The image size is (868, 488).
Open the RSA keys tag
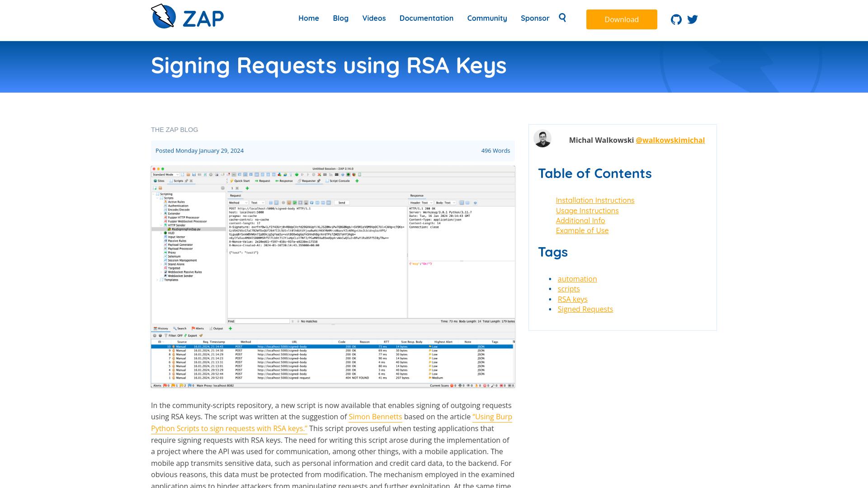click(573, 299)
